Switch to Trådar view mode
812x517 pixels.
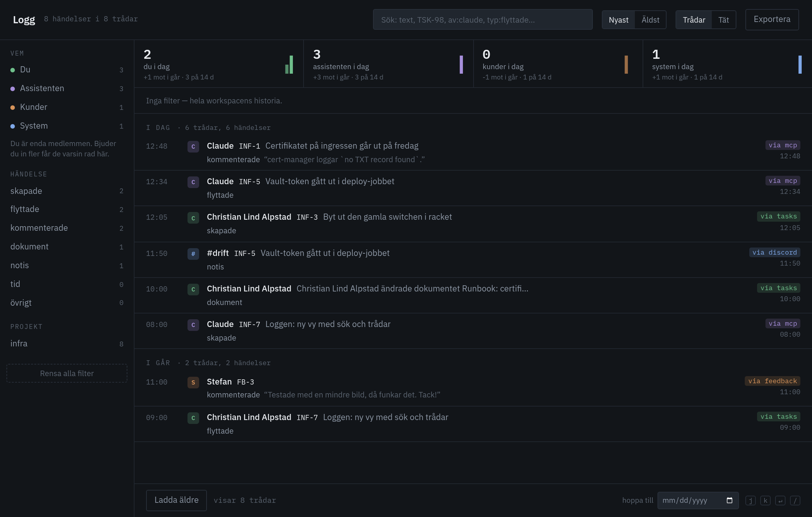pyautogui.click(x=694, y=20)
